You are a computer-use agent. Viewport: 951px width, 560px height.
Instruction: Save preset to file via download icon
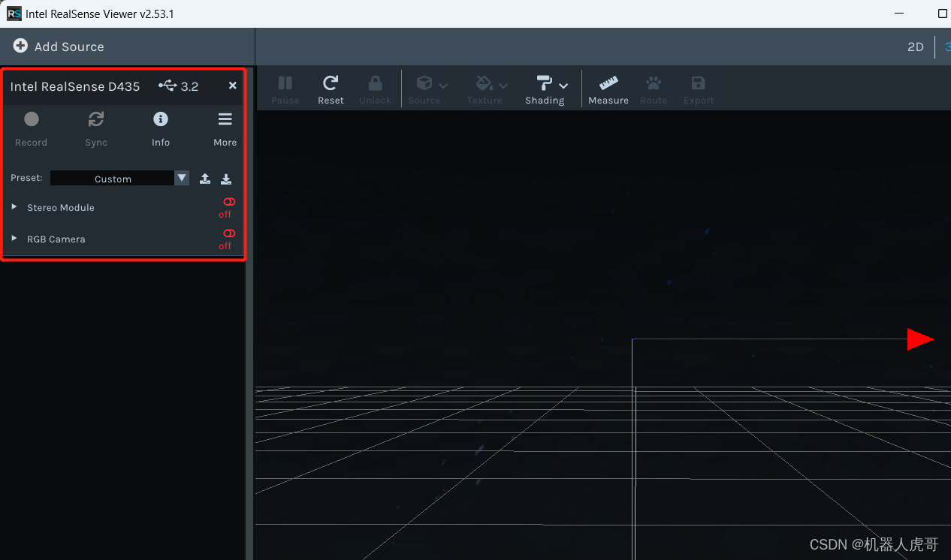226,179
